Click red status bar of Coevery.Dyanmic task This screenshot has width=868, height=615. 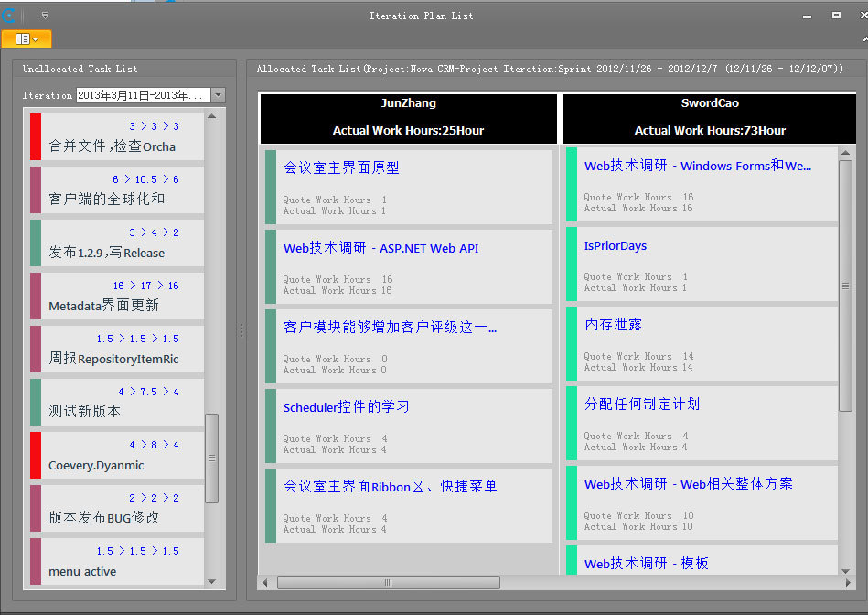click(36, 455)
